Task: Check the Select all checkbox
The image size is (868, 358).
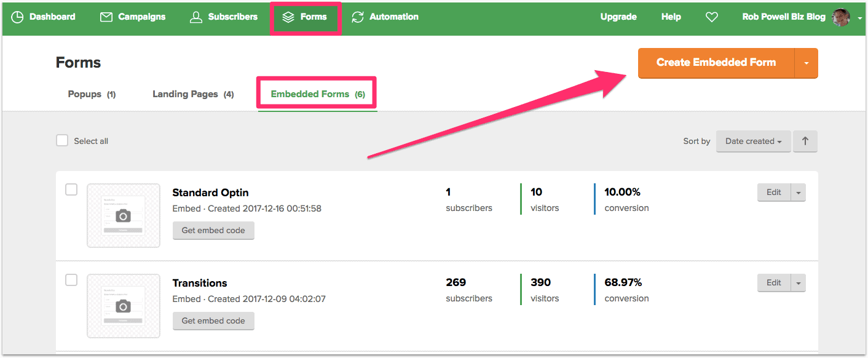Action: click(62, 140)
